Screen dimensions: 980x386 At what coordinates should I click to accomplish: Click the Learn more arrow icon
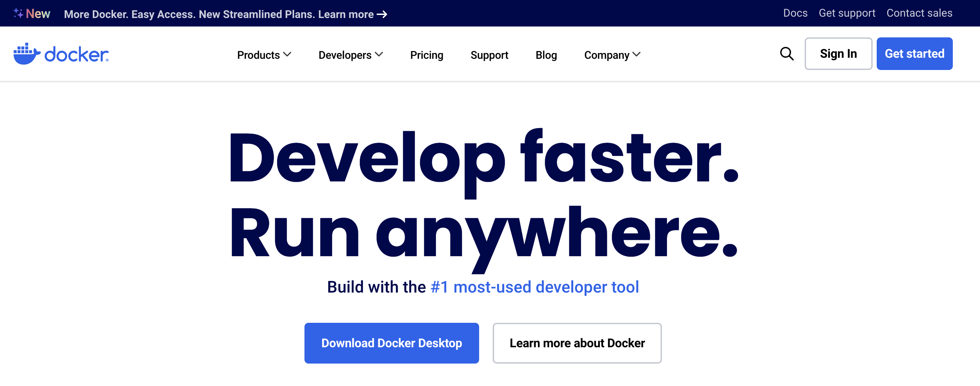[x=382, y=15]
